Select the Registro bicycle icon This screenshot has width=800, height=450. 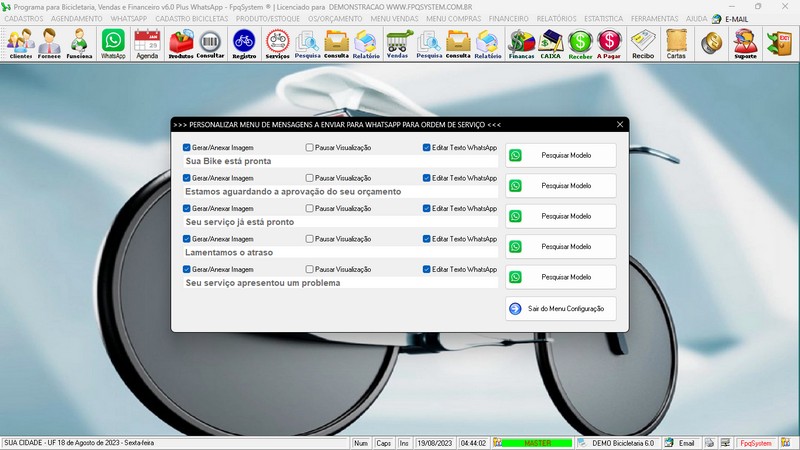coord(243,43)
